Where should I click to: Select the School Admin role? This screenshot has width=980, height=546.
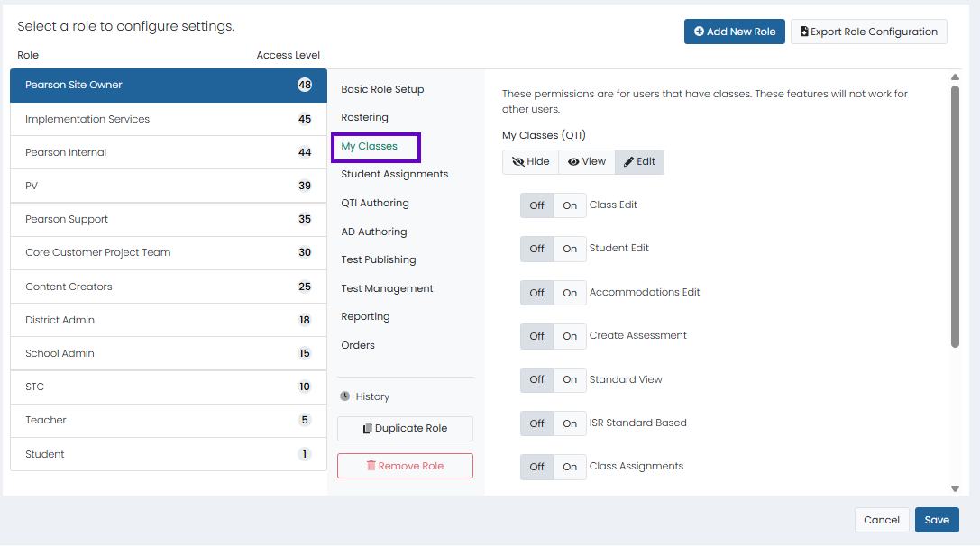coord(169,353)
